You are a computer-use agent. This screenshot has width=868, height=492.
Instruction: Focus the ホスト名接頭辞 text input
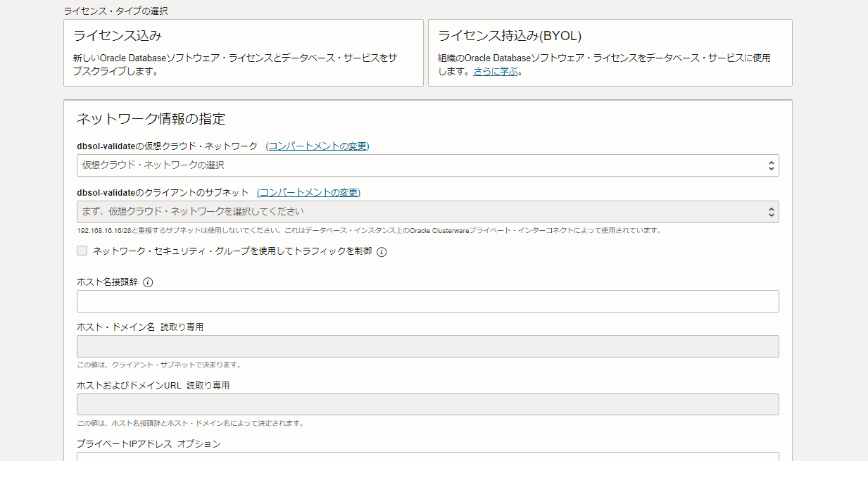click(x=427, y=301)
